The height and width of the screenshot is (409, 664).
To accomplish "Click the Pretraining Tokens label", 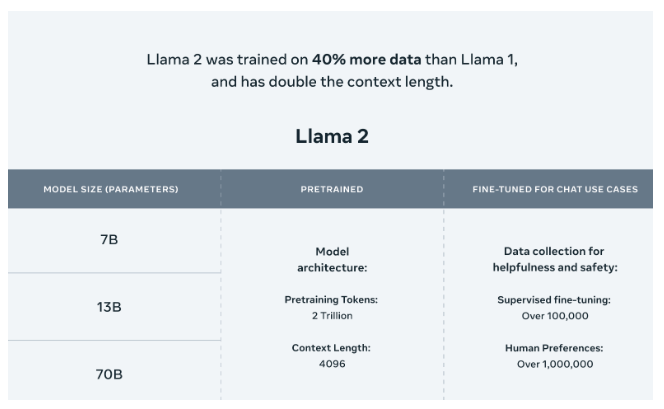I will click(x=331, y=300).
